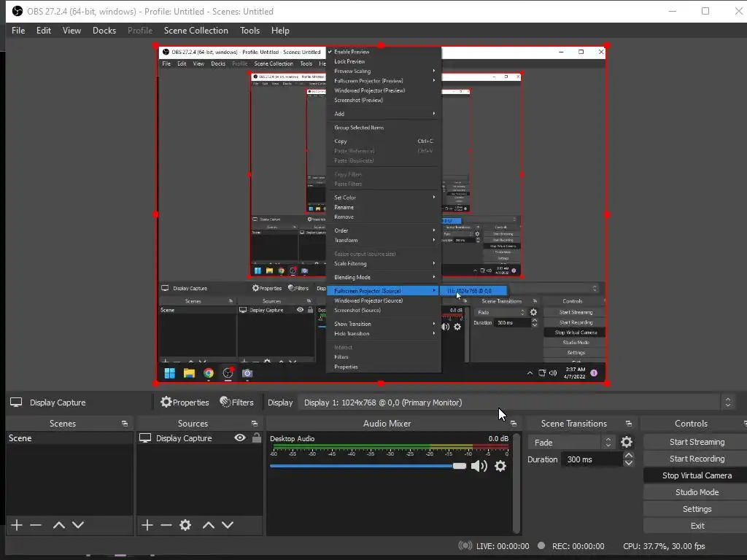
Task: Pop out the Audio Mixer dock
Action: [x=514, y=424]
